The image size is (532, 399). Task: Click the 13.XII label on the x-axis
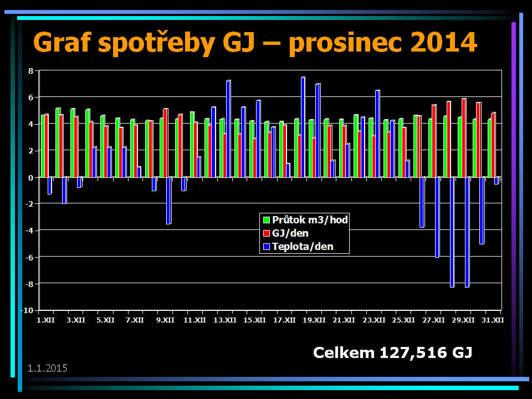(x=224, y=320)
